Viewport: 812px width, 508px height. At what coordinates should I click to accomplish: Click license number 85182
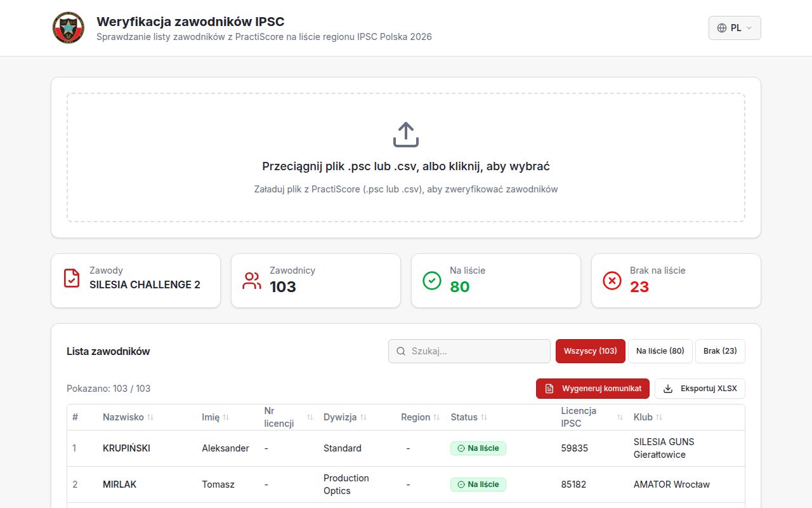(573, 485)
